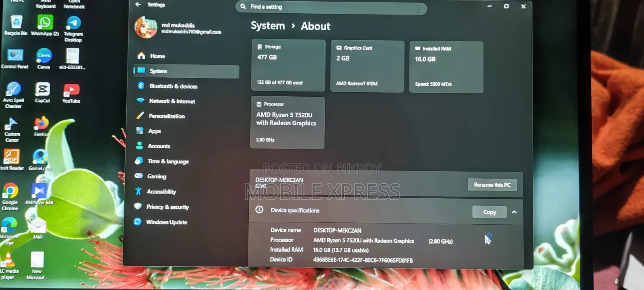644x290 pixels.
Task: Click the Device specifications info icon
Action: tap(259, 209)
